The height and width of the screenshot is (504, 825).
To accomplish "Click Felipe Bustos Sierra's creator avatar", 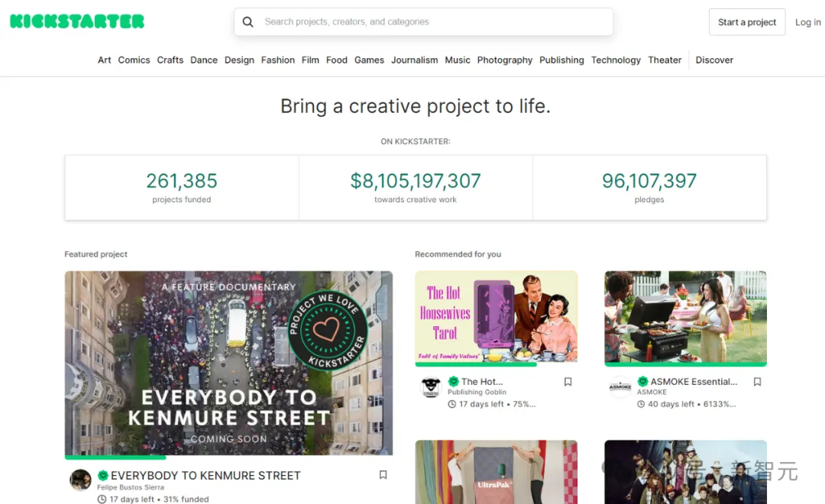I will 80,480.
